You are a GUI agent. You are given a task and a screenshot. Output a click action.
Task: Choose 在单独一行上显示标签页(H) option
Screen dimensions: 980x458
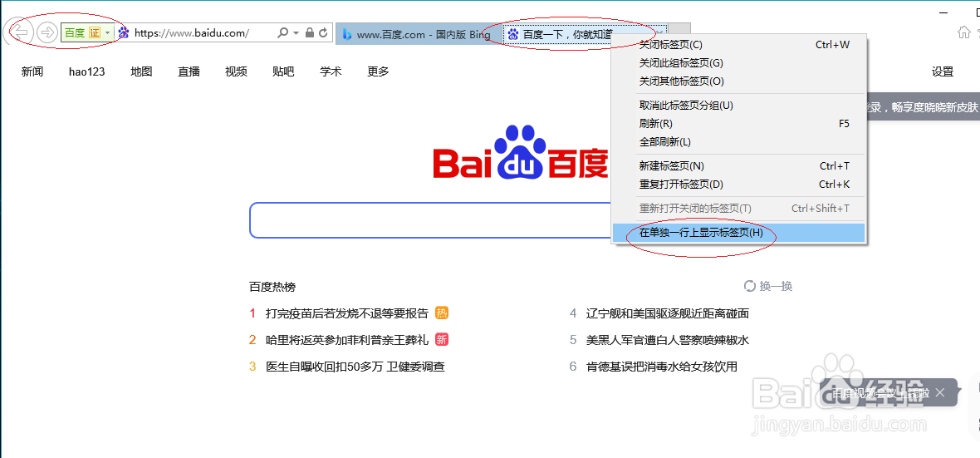(x=738, y=233)
